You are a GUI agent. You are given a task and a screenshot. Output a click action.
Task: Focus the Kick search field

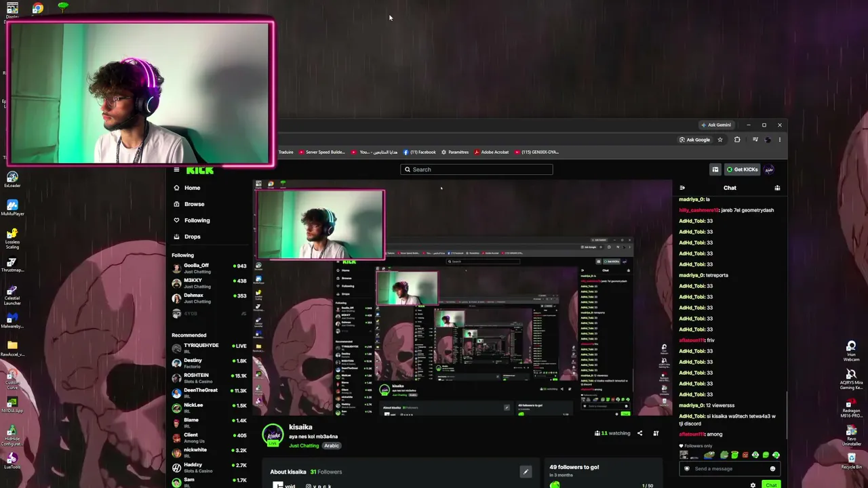pyautogui.click(x=477, y=169)
